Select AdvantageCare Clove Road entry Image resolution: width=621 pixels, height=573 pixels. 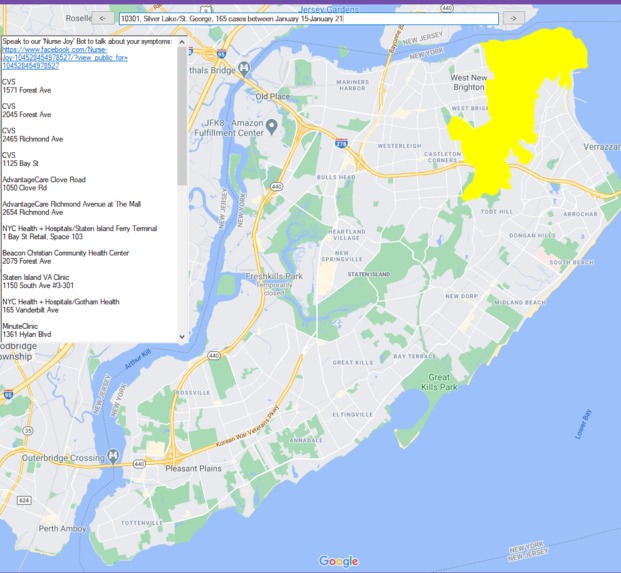44,184
